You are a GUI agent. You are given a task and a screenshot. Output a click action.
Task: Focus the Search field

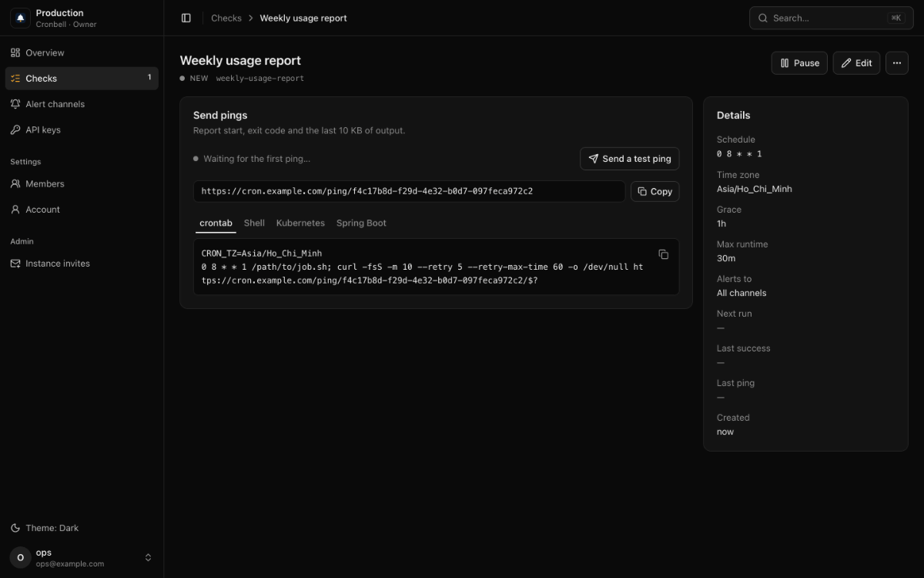(832, 18)
